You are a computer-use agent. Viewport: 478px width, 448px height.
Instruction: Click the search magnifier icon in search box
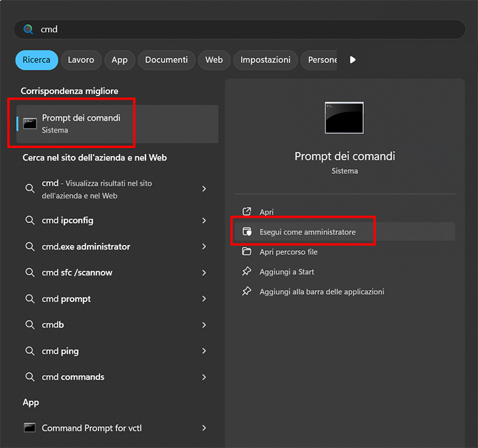(28, 29)
